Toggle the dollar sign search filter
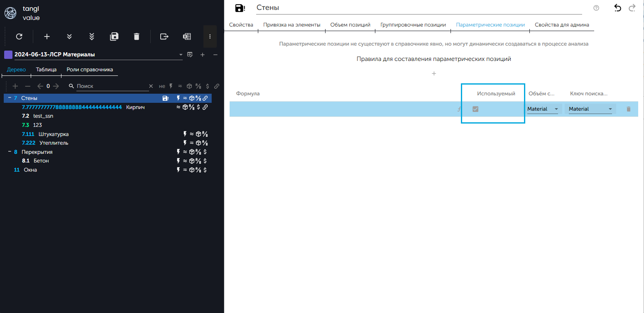Viewport: 644px width, 313px height. (208, 86)
